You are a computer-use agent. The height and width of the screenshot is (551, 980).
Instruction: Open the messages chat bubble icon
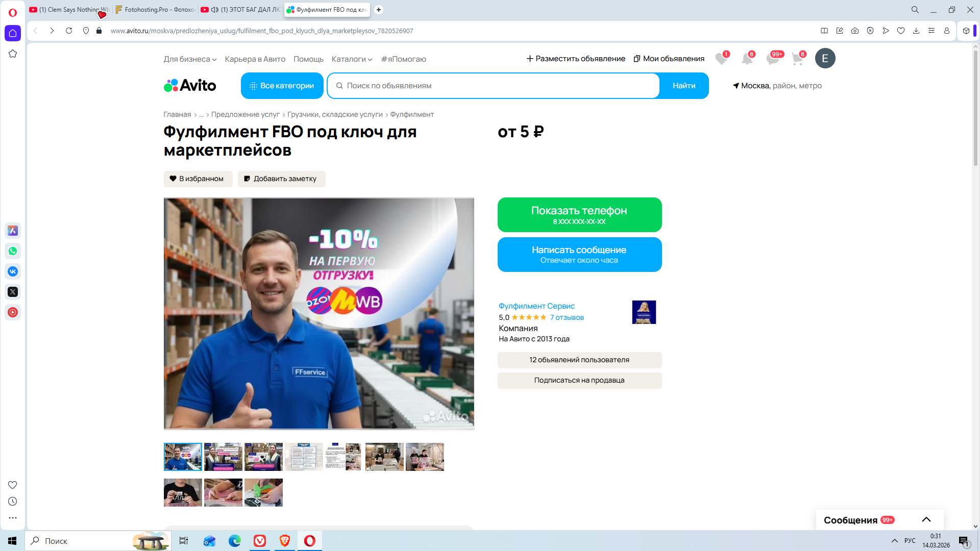pos(772,59)
